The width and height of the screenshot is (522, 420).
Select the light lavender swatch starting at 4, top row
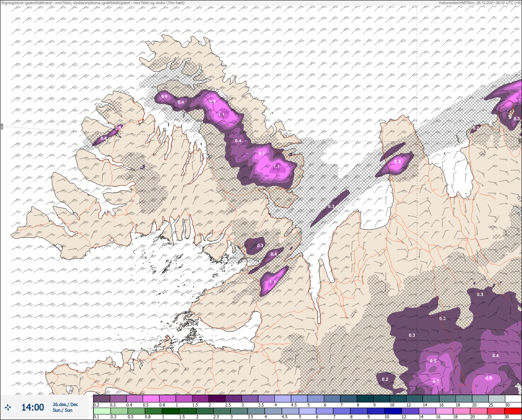click(x=282, y=398)
